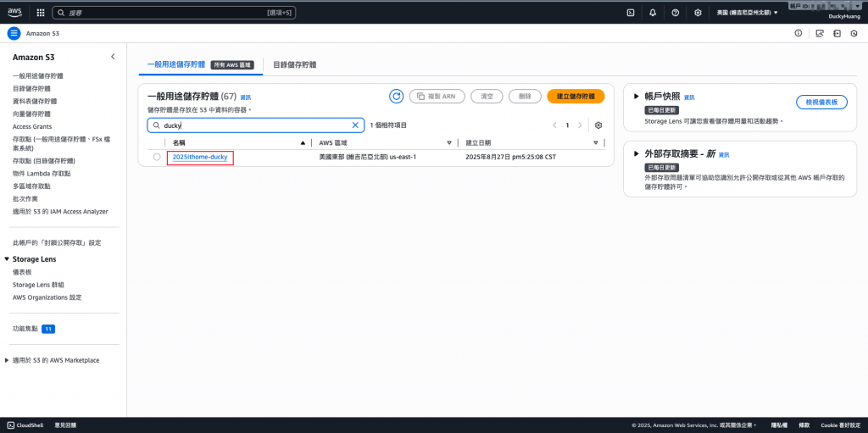The height and width of the screenshot is (433, 868).
Task: Open 資料表儲存貯體 in sidebar
Action: [x=34, y=102]
